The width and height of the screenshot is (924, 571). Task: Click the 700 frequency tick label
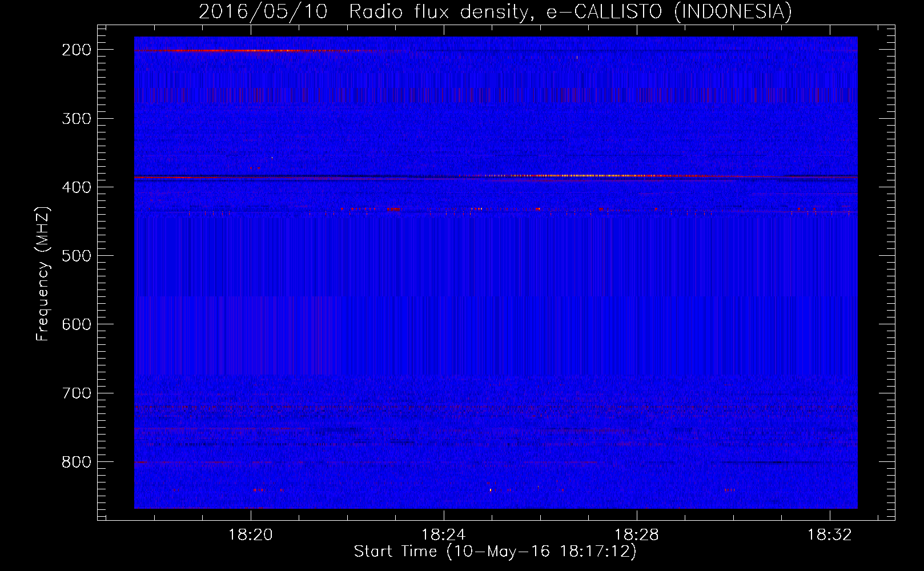click(x=77, y=393)
